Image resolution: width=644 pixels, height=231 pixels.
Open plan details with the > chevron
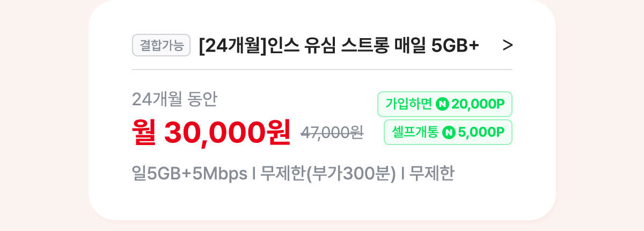click(508, 46)
